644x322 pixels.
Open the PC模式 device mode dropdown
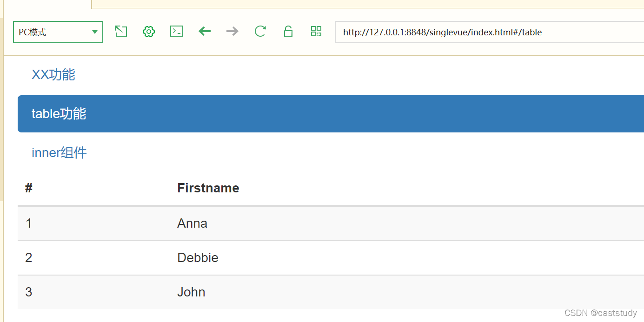coord(58,32)
